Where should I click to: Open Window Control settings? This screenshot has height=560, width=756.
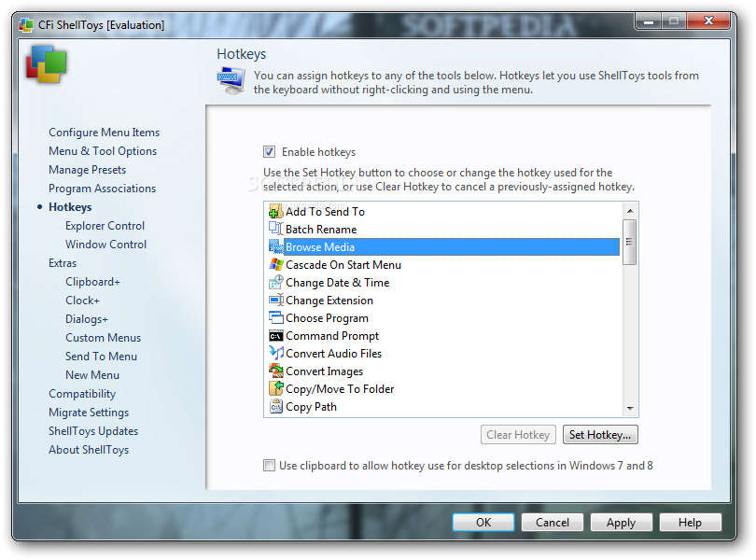[106, 245]
